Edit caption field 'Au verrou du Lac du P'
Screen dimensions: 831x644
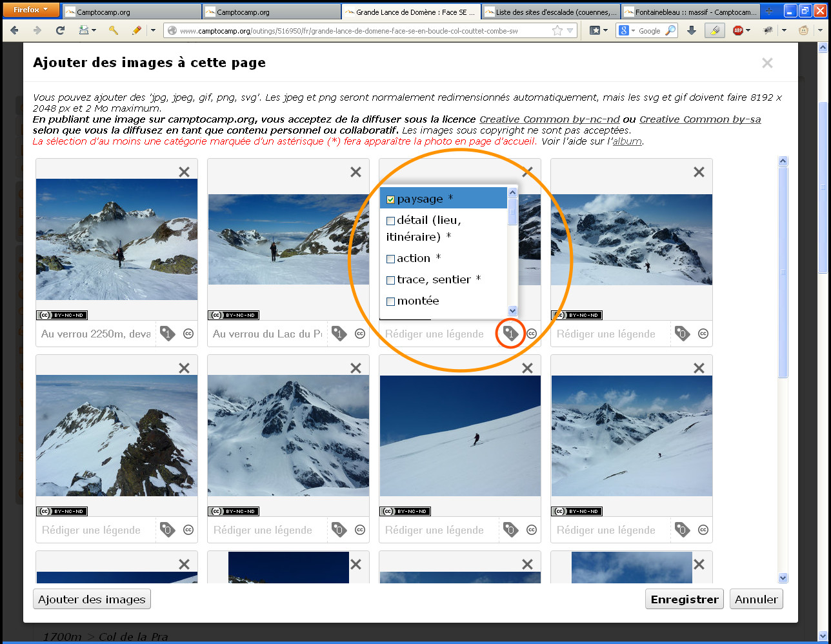pyautogui.click(x=268, y=334)
